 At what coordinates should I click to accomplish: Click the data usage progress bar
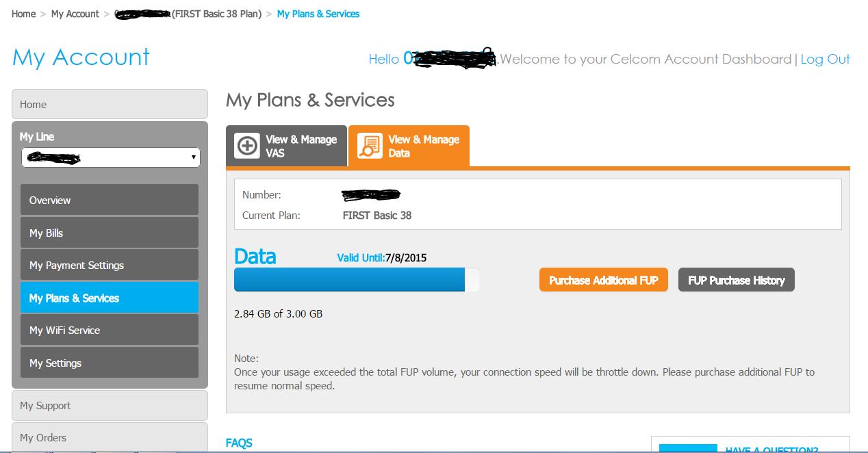pyautogui.click(x=356, y=280)
